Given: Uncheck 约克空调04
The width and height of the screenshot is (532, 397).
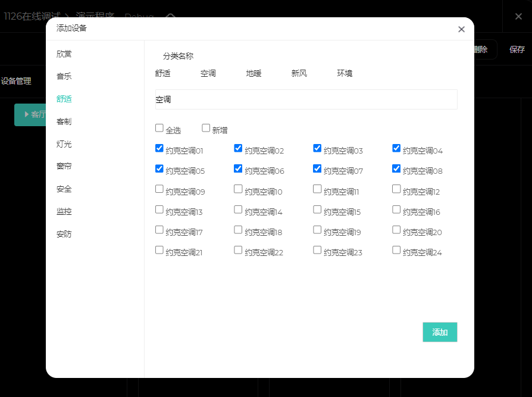Looking at the screenshot, I should tap(396, 148).
